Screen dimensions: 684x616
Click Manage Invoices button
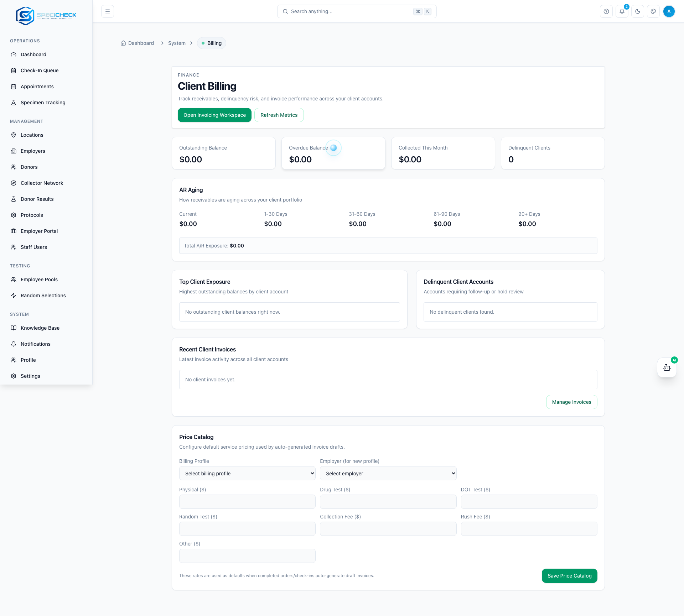point(571,402)
